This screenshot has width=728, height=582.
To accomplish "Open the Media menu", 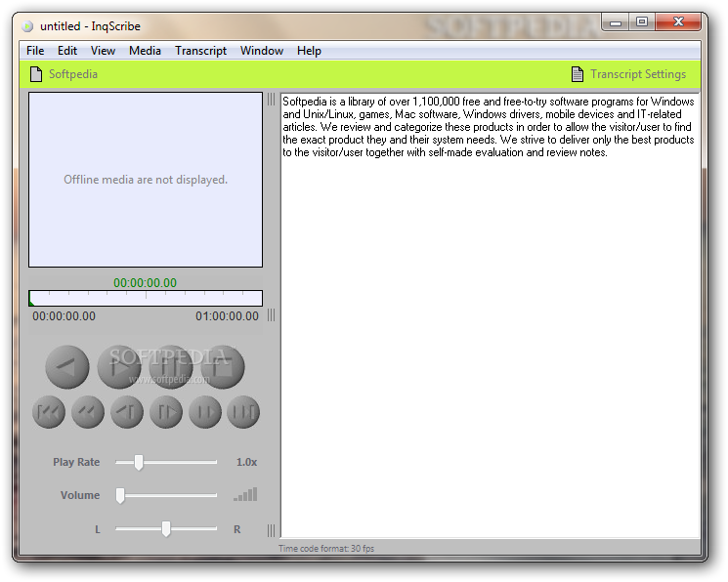I will [x=145, y=51].
